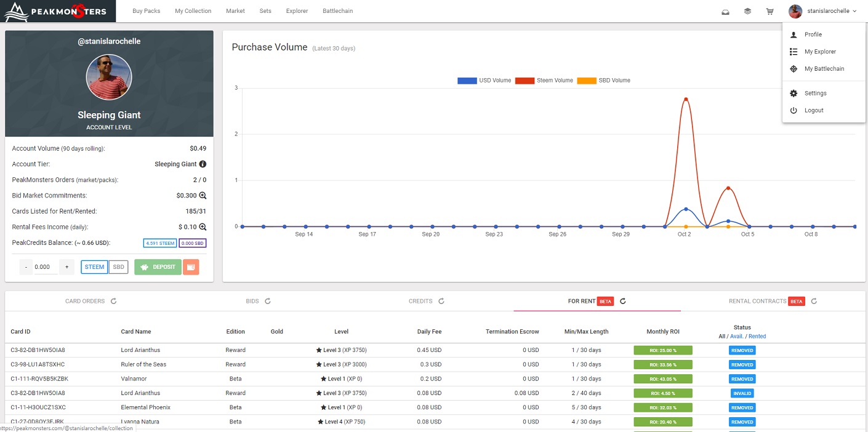Viewport: 868px width, 432px height.
Task: Choose My Explorer from user menu
Action: 824,52
